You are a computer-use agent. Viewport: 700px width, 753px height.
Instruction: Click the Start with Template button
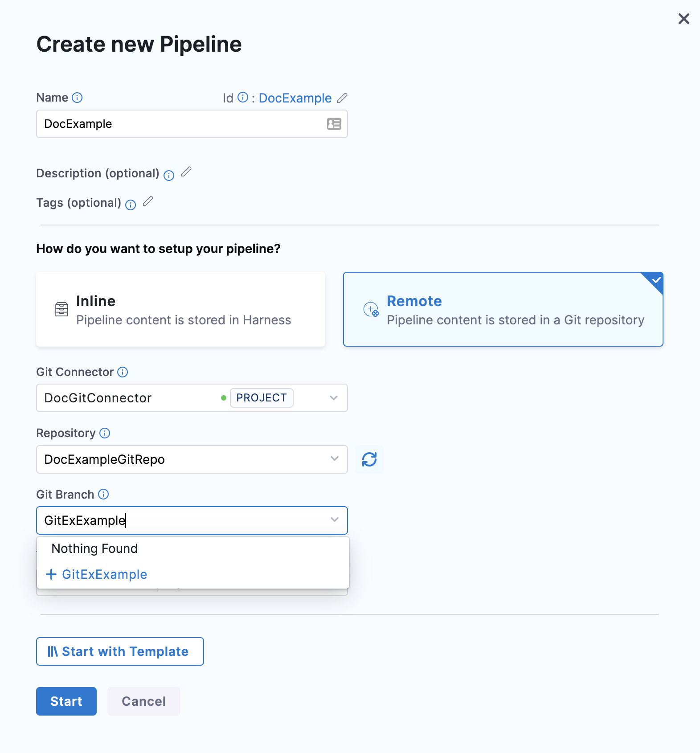click(x=120, y=651)
